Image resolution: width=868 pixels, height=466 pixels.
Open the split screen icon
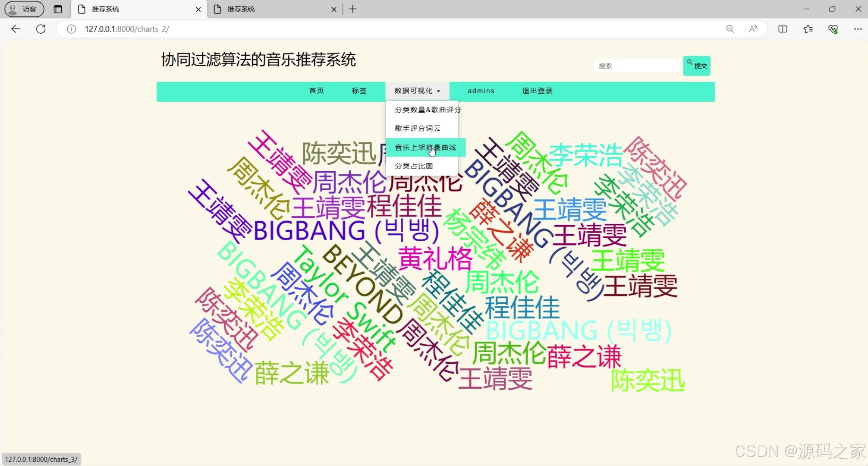[x=783, y=29]
